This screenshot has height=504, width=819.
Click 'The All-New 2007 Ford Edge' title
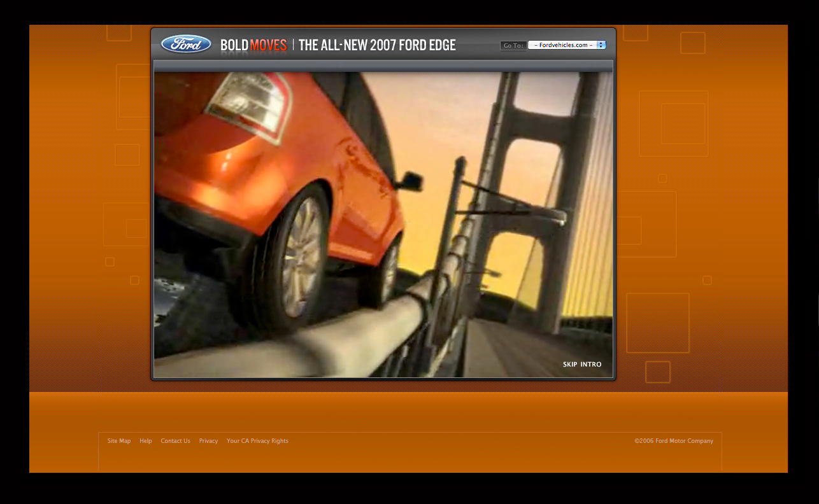click(377, 45)
